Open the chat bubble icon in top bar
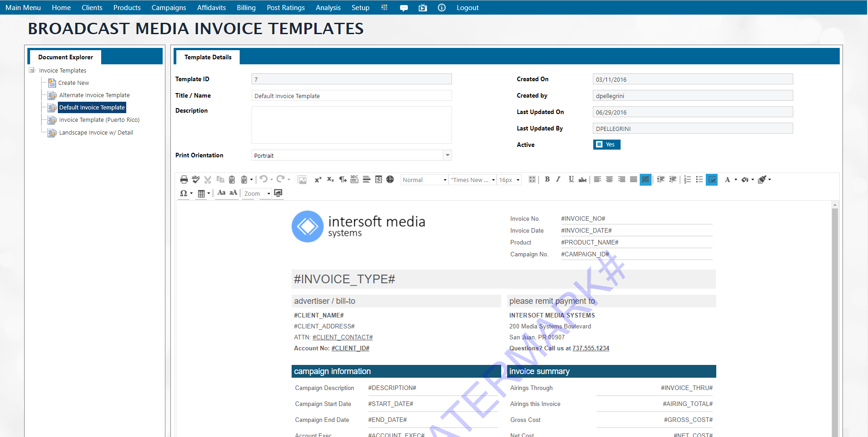Viewport: 868px width, 437px height. pyautogui.click(x=404, y=8)
